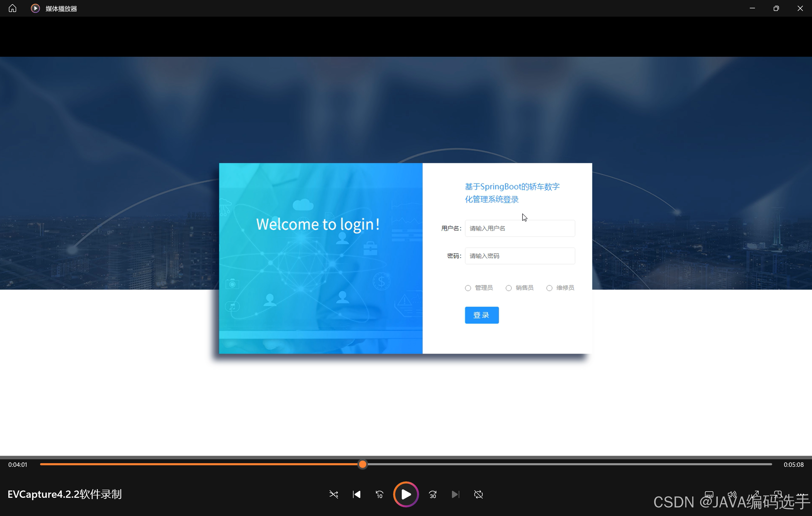Click the Home icon in title bar
The image size is (812, 516).
tap(12, 8)
